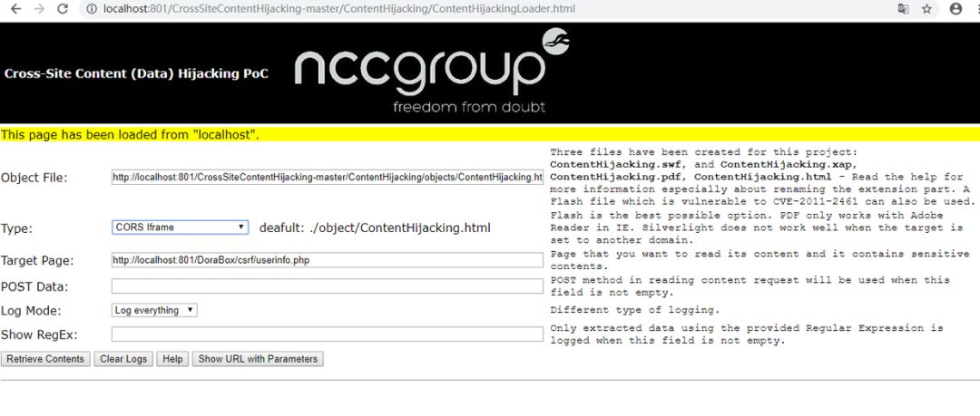Click the 'Type:' label
The height and width of the screenshot is (416, 980).
pyautogui.click(x=17, y=228)
